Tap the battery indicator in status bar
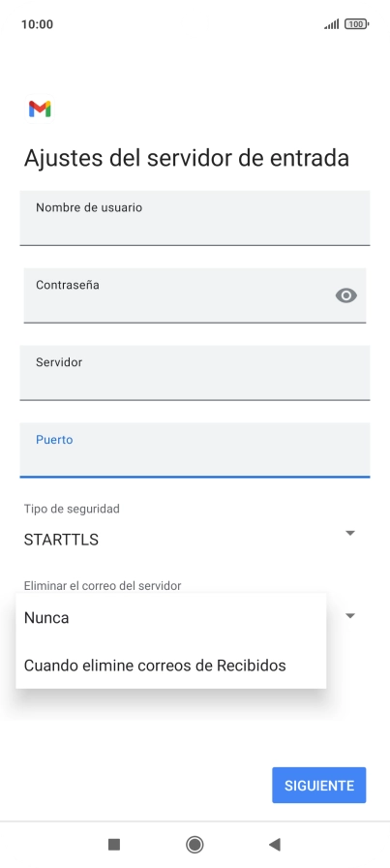The width and height of the screenshot is (390, 868). [357, 24]
